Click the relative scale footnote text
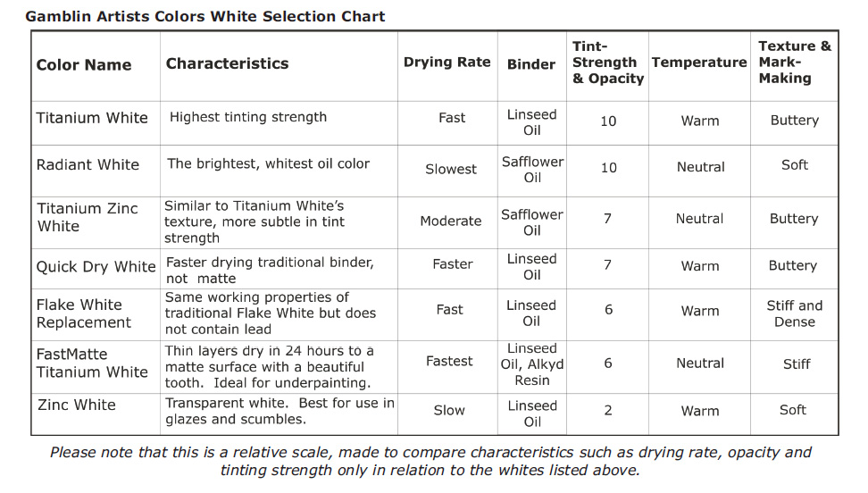The image size is (868, 493). click(x=430, y=461)
